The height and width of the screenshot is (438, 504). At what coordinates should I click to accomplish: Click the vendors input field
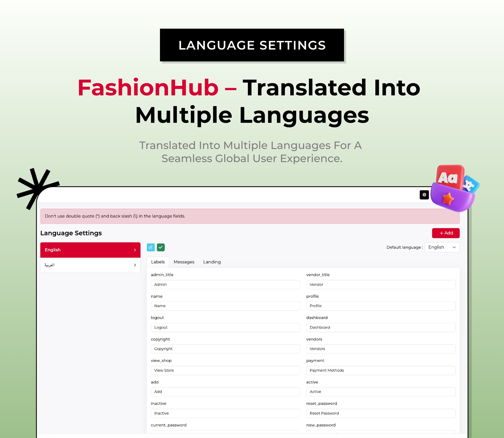tap(380, 349)
